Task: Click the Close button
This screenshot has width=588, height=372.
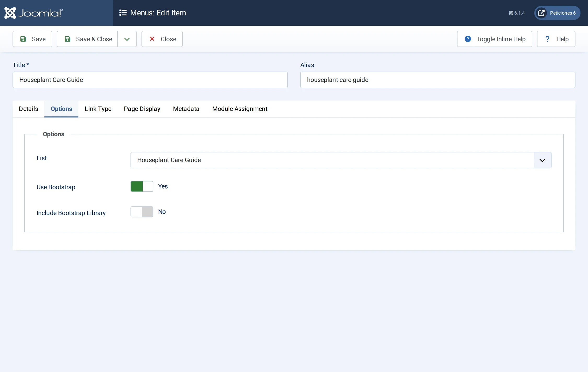Action: [x=162, y=39]
